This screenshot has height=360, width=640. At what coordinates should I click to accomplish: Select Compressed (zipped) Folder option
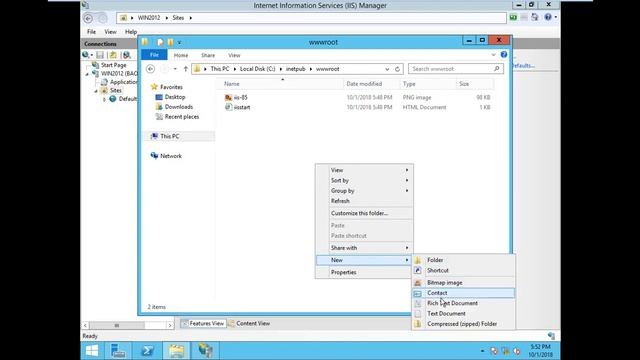[463, 324]
